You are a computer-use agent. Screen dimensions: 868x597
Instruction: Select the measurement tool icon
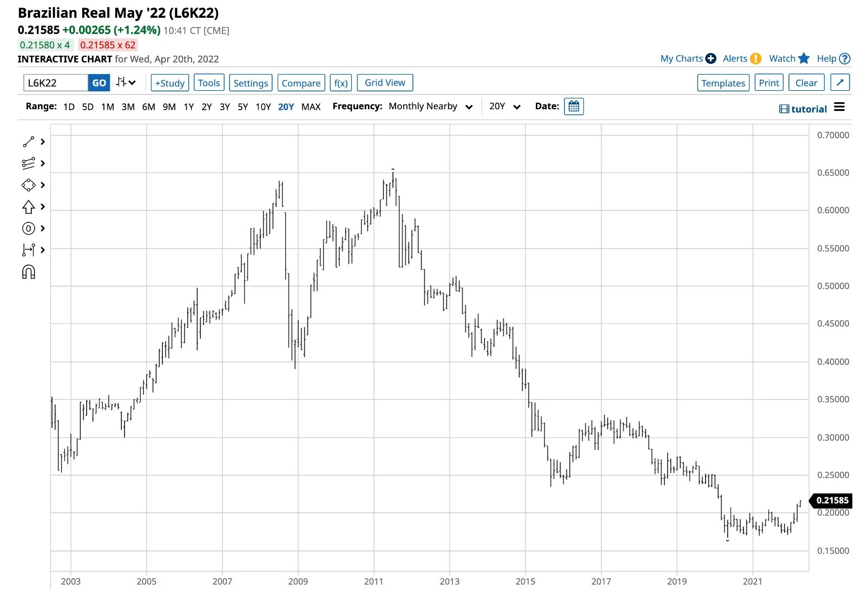tap(29, 250)
